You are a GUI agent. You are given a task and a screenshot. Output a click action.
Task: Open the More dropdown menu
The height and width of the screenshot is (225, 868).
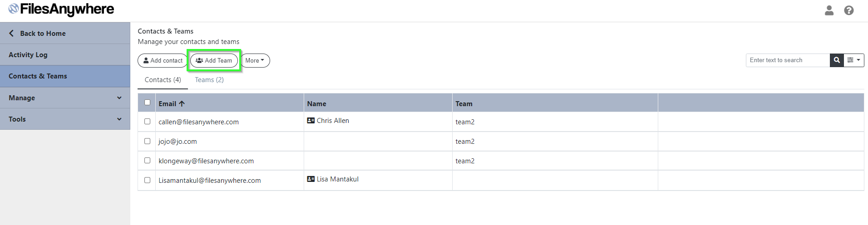pyautogui.click(x=255, y=60)
